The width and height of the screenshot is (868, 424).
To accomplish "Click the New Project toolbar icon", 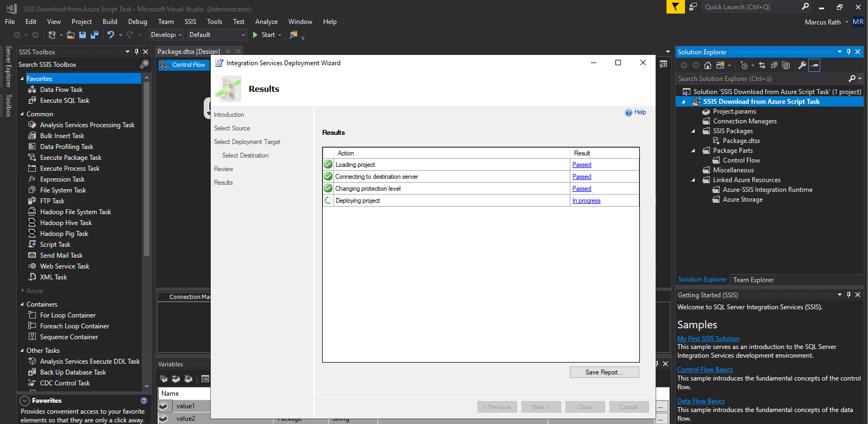I will [52, 35].
